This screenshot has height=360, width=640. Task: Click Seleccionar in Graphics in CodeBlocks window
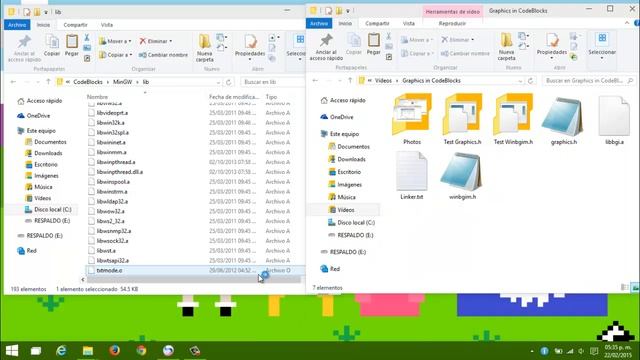(x=602, y=46)
